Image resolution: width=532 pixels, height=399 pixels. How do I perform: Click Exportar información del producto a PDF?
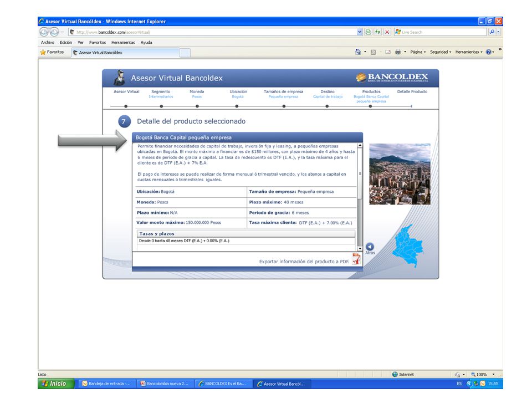304,262
